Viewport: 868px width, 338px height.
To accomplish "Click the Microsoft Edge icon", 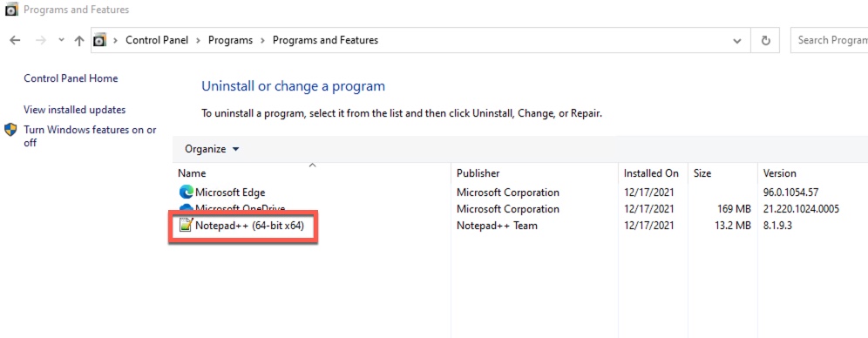I will click(x=186, y=193).
